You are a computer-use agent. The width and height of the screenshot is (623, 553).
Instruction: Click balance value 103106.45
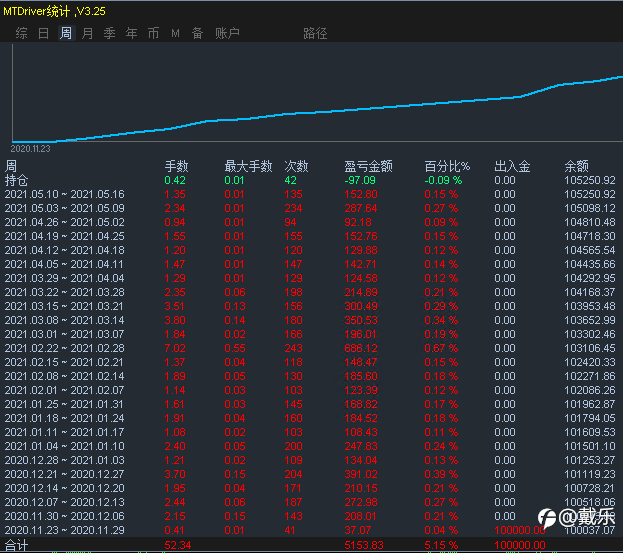click(x=590, y=348)
